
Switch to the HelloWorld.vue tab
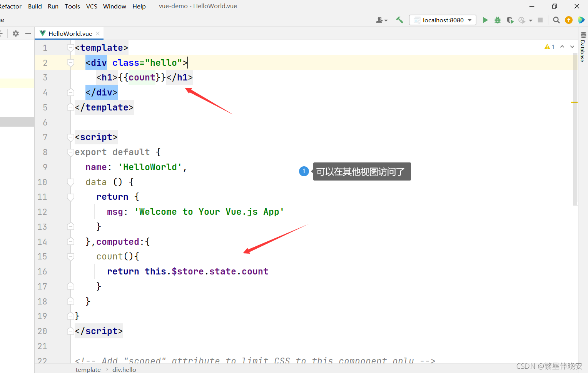tap(70, 33)
